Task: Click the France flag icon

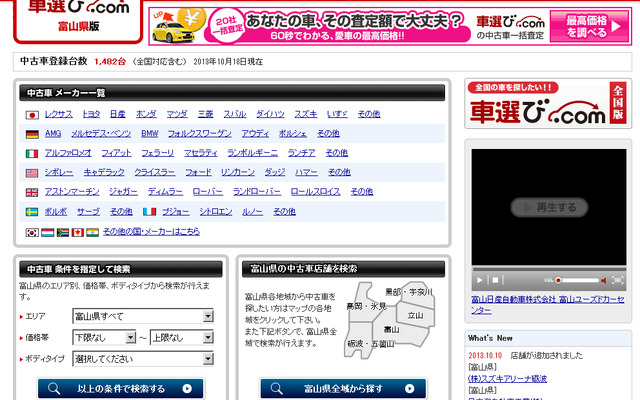Action: 149,211
